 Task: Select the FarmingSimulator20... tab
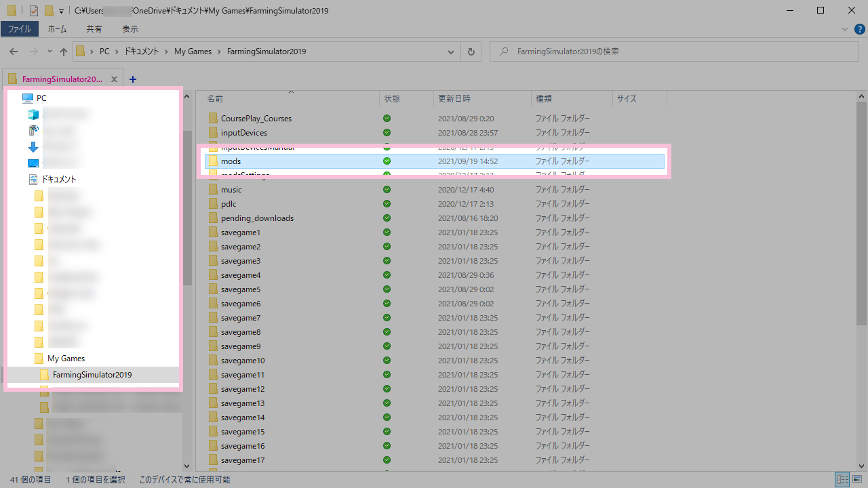point(62,79)
